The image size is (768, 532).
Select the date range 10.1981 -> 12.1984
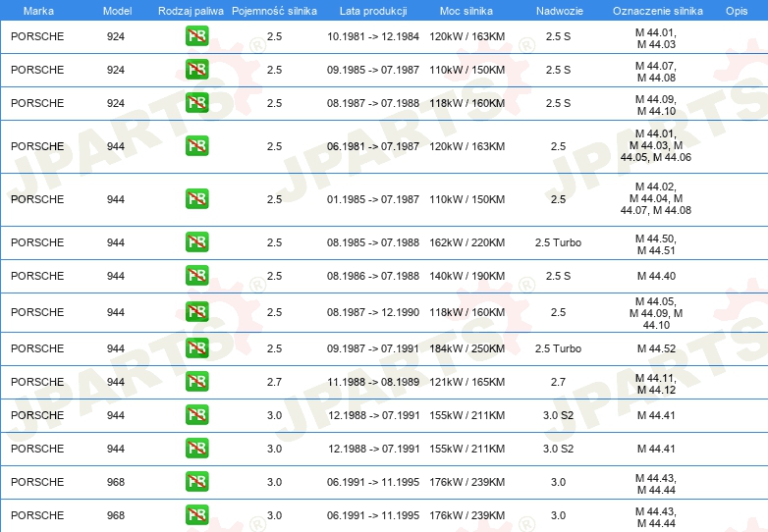click(x=373, y=36)
